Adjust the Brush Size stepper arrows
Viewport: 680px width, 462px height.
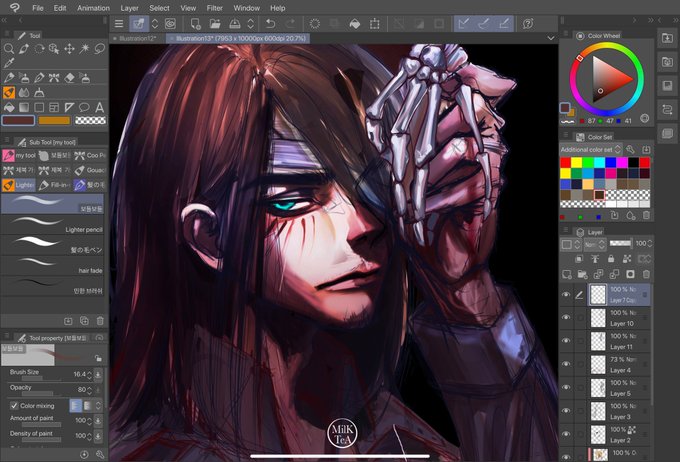89,374
